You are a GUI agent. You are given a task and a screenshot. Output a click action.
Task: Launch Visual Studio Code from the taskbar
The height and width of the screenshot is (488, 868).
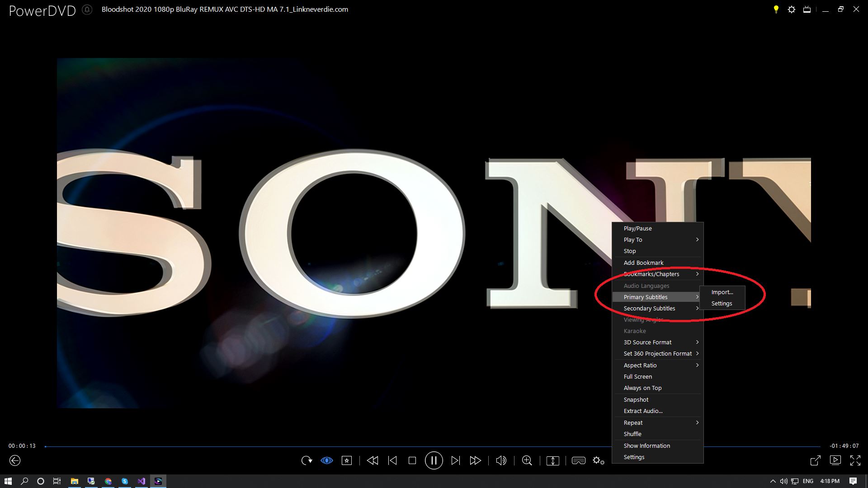pyautogui.click(x=141, y=481)
